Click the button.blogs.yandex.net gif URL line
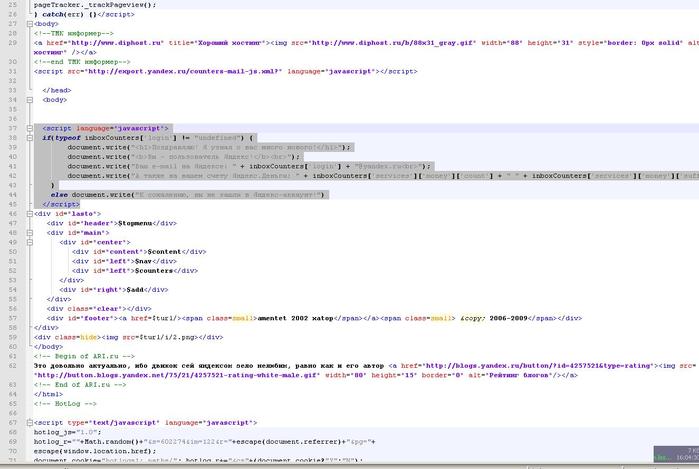 pyautogui.click(x=177, y=375)
